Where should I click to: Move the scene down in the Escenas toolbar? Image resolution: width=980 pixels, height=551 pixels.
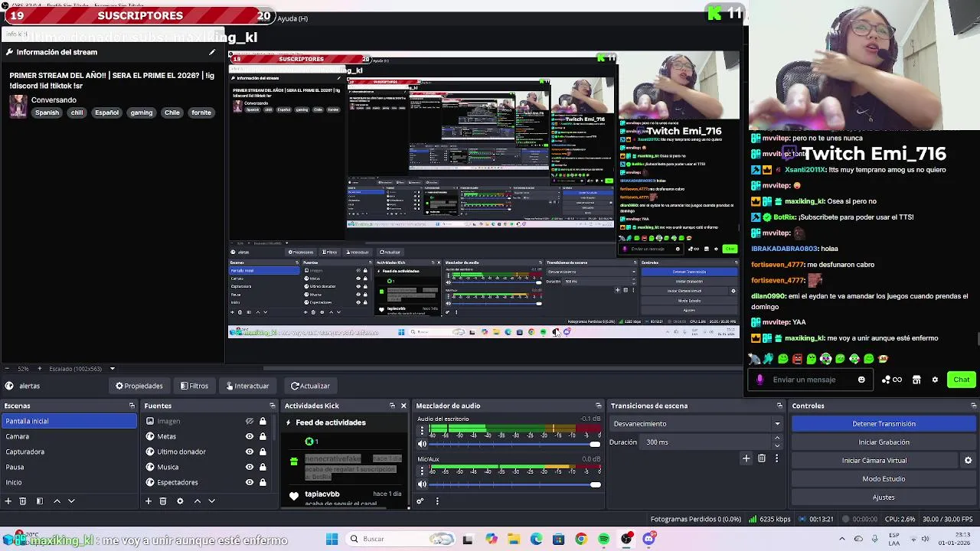[x=71, y=501]
